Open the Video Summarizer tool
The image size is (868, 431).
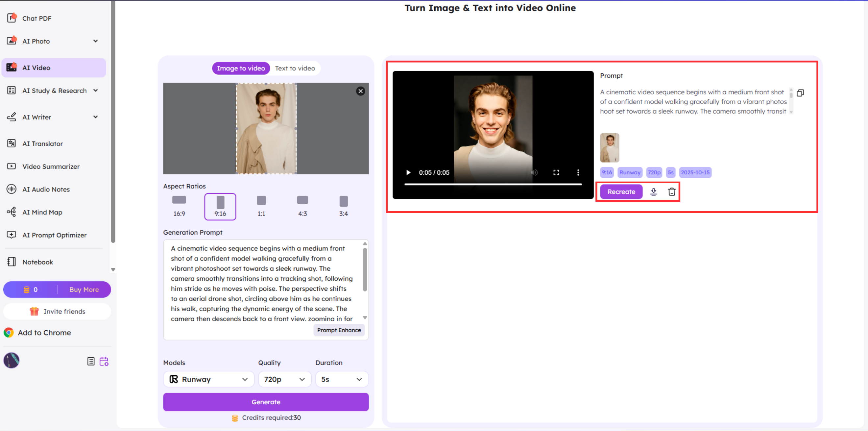[51, 166]
